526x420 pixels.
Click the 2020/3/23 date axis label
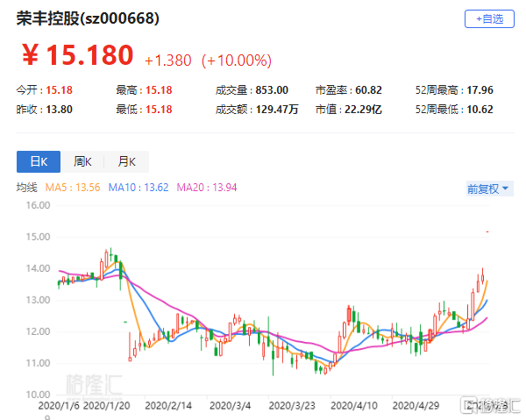tap(292, 406)
